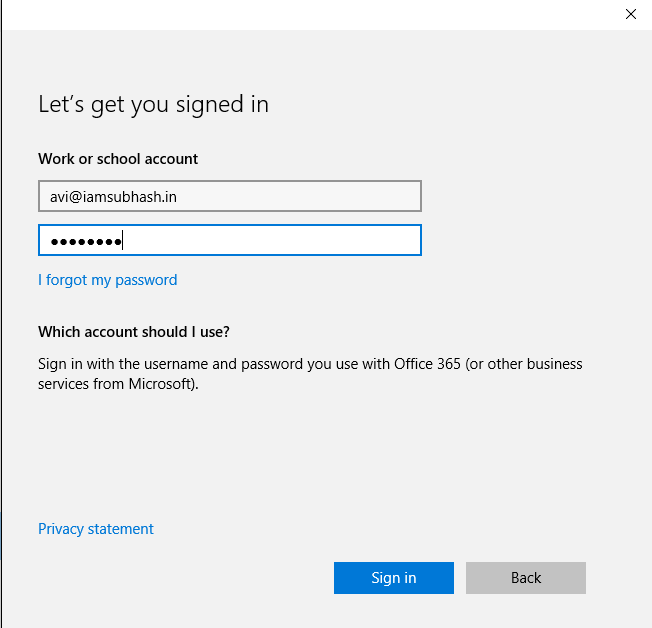Open the Privacy statement link

click(96, 529)
